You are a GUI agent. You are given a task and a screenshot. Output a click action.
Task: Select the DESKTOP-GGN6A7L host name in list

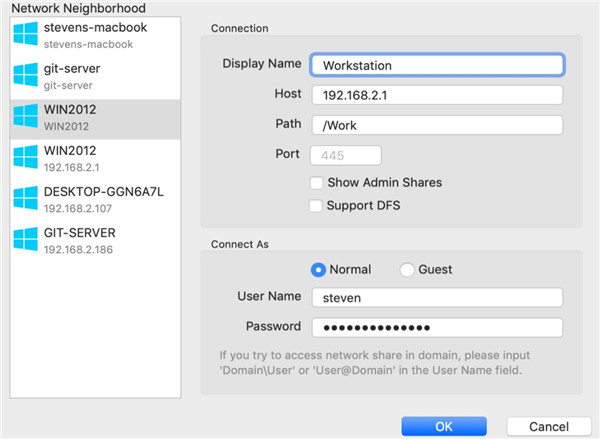coord(94,191)
